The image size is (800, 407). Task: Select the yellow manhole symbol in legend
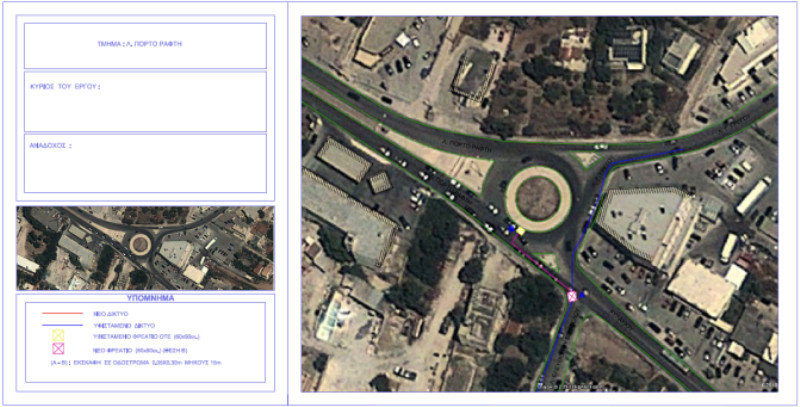click(x=57, y=336)
